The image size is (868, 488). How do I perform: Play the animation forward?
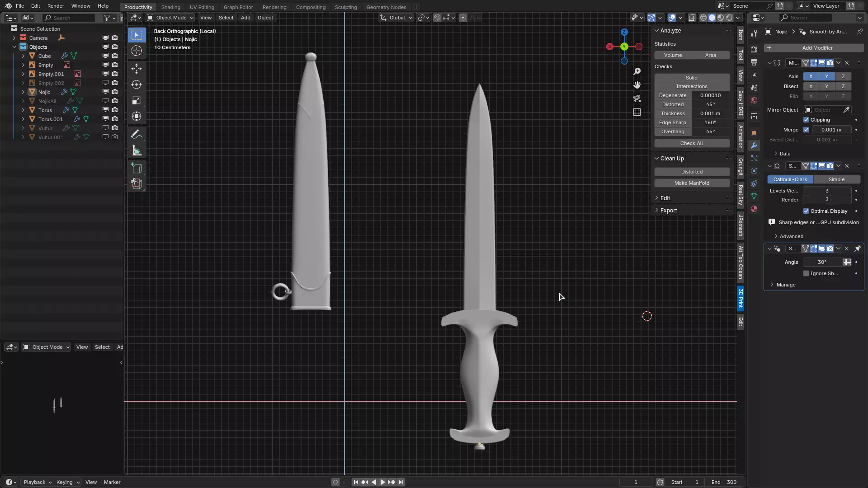coord(382,482)
